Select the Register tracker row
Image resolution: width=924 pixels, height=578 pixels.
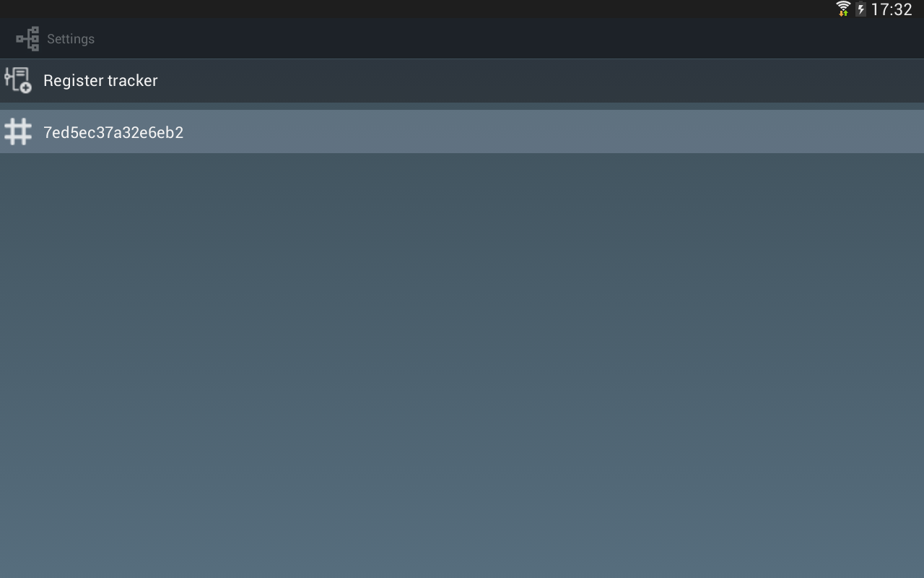(x=462, y=80)
